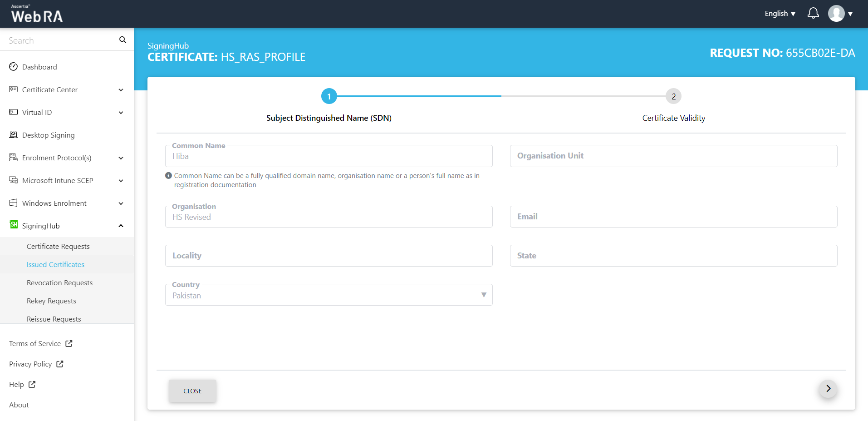Click the Email input field
The image size is (868, 421).
(673, 217)
